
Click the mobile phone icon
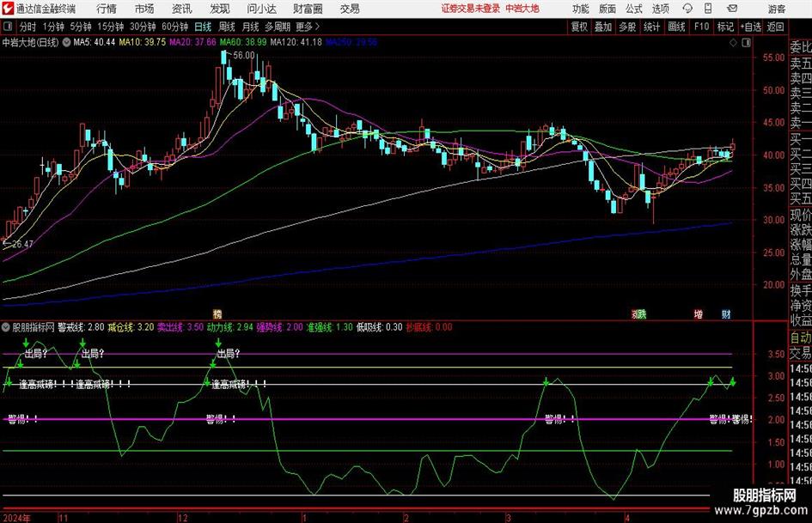(x=708, y=9)
